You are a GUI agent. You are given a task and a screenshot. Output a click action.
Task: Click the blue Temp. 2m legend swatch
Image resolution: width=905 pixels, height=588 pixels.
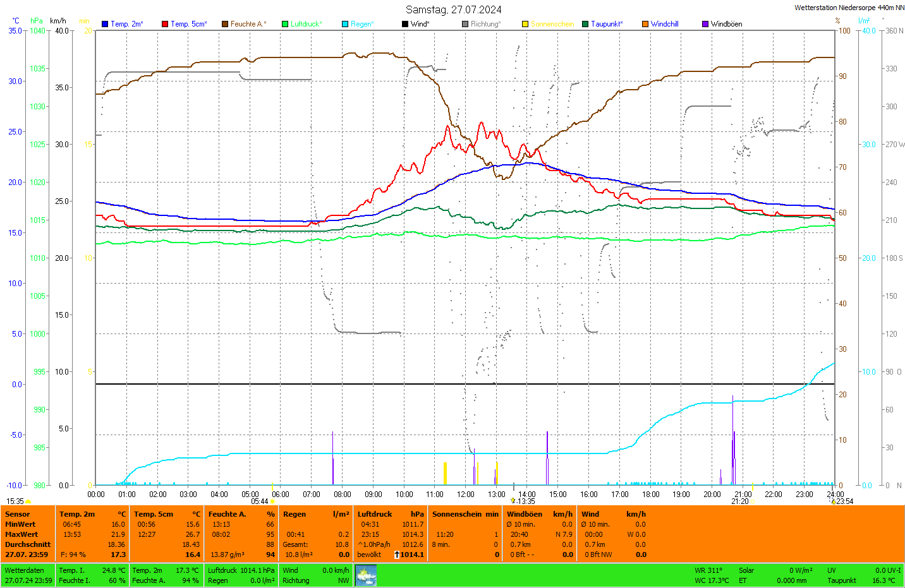pos(105,24)
